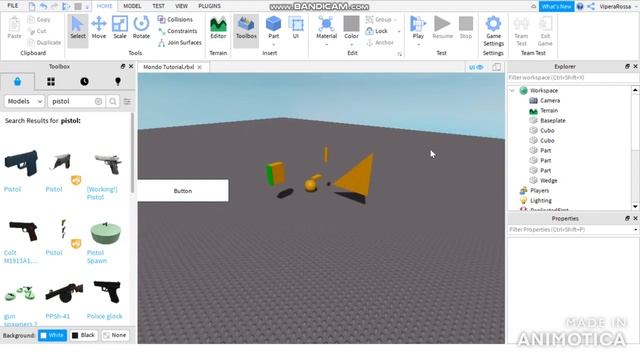Open Toolbox Creations lightbulb tab
The image size is (640, 360).
pyautogui.click(x=118, y=82)
